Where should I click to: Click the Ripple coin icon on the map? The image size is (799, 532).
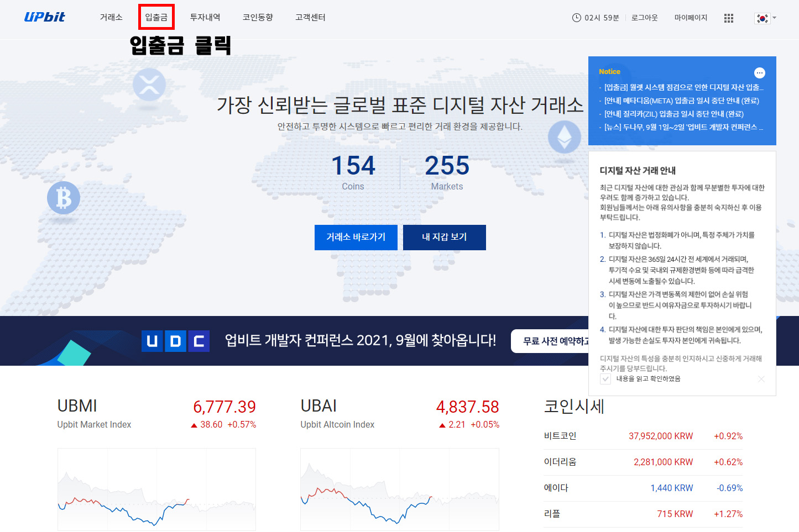pos(149,85)
